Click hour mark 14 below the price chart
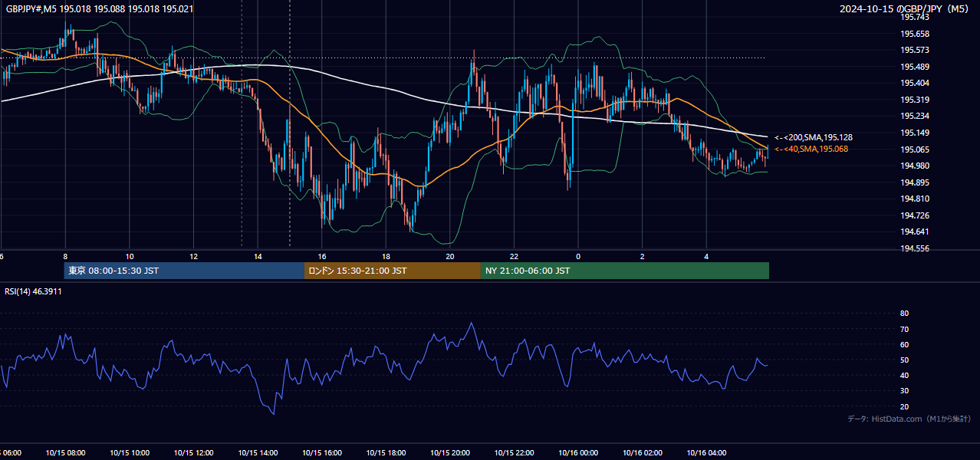 258,257
